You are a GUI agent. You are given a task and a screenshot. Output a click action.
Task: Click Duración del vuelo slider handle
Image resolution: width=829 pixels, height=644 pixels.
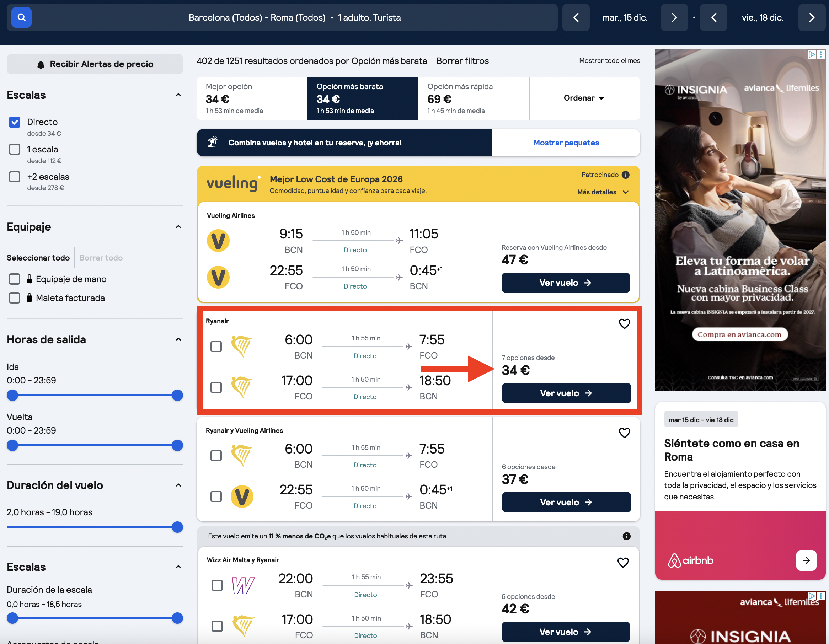coord(177,527)
